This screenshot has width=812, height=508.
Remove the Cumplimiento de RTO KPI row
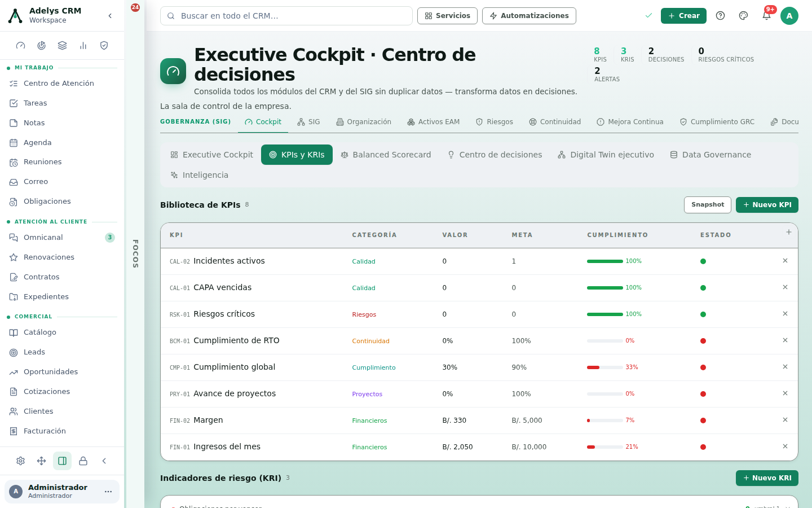[x=785, y=340]
